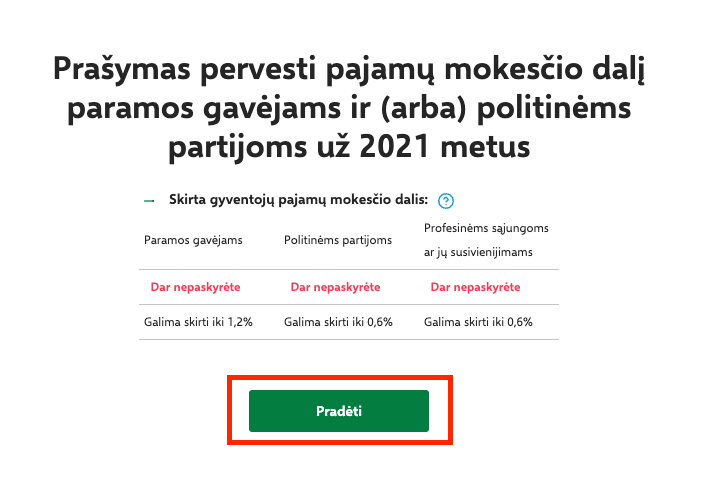Collapse section using the green dash icon
The width and height of the screenshot is (719, 495).
pyautogui.click(x=150, y=201)
